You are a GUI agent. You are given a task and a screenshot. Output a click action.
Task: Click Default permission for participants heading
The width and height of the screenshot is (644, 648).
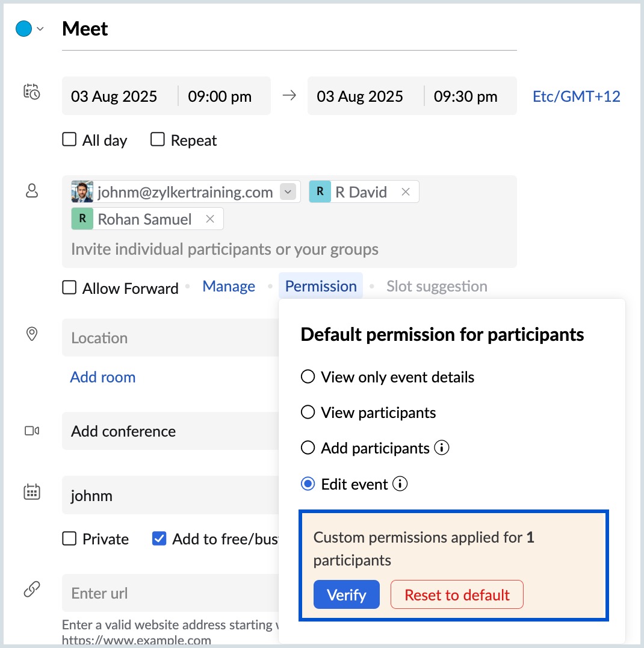[442, 334]
